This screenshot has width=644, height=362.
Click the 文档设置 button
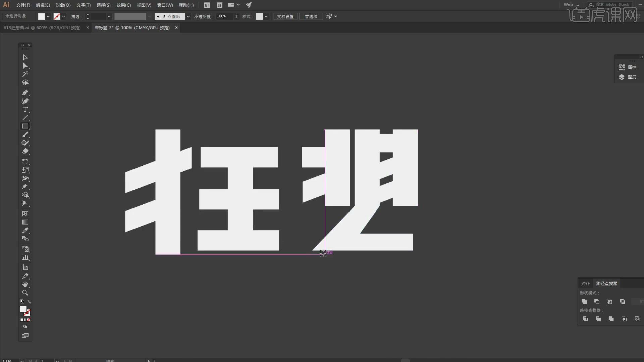285,16
